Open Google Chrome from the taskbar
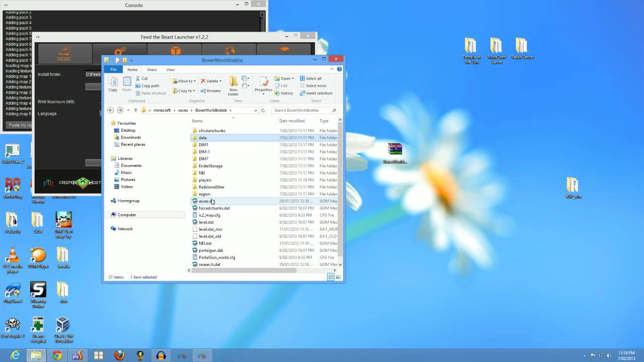 coord(57,355)
